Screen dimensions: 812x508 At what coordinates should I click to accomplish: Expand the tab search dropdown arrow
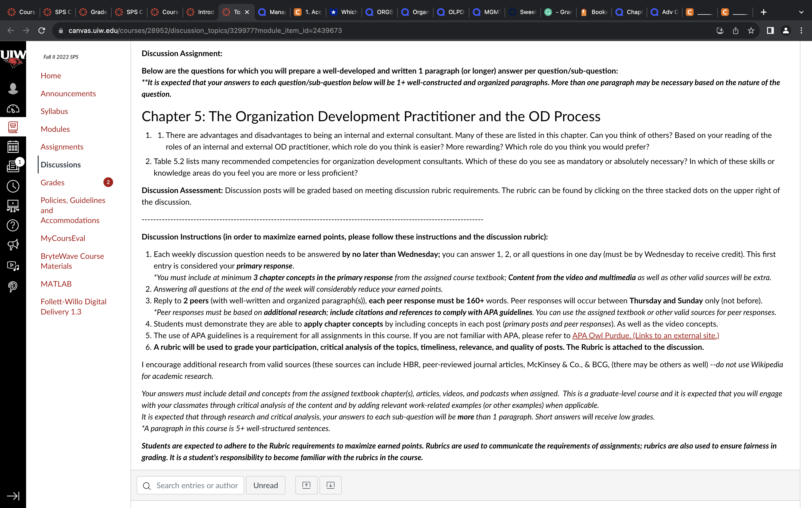[801, 12]
